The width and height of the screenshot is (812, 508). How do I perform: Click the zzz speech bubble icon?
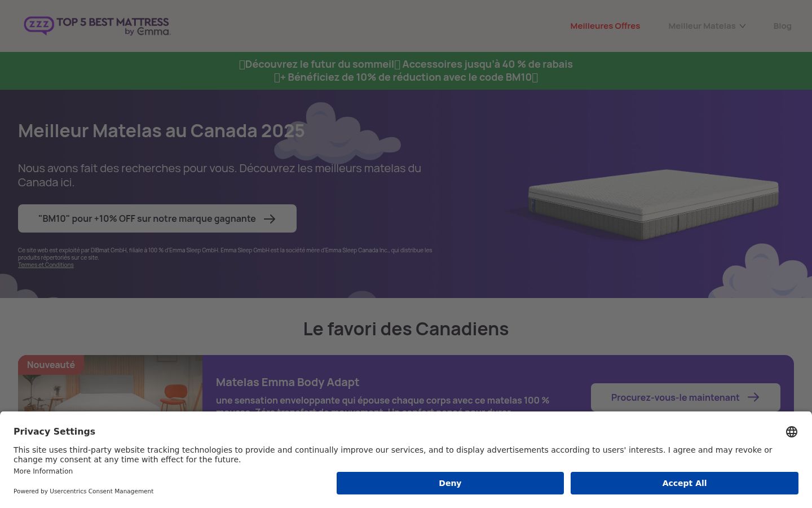coord(39,25)
